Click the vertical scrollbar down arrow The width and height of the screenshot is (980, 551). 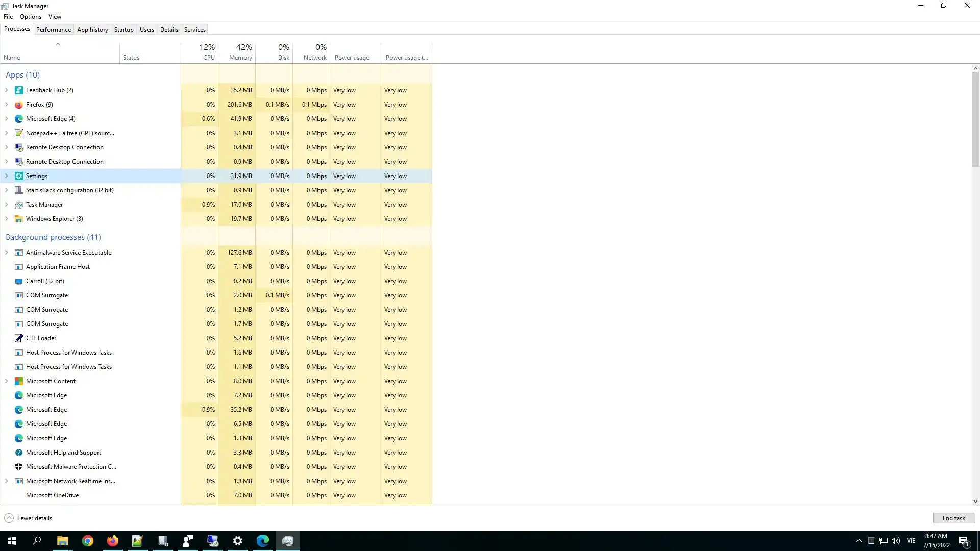(x=975, y=502)
